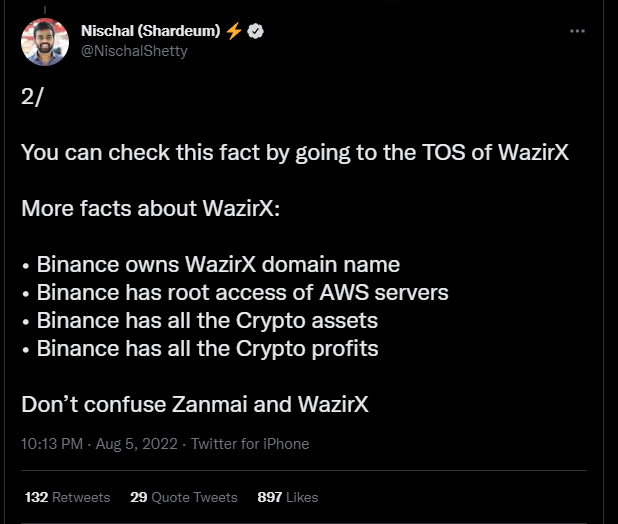View the 132 Retweets list

[67, 497]
